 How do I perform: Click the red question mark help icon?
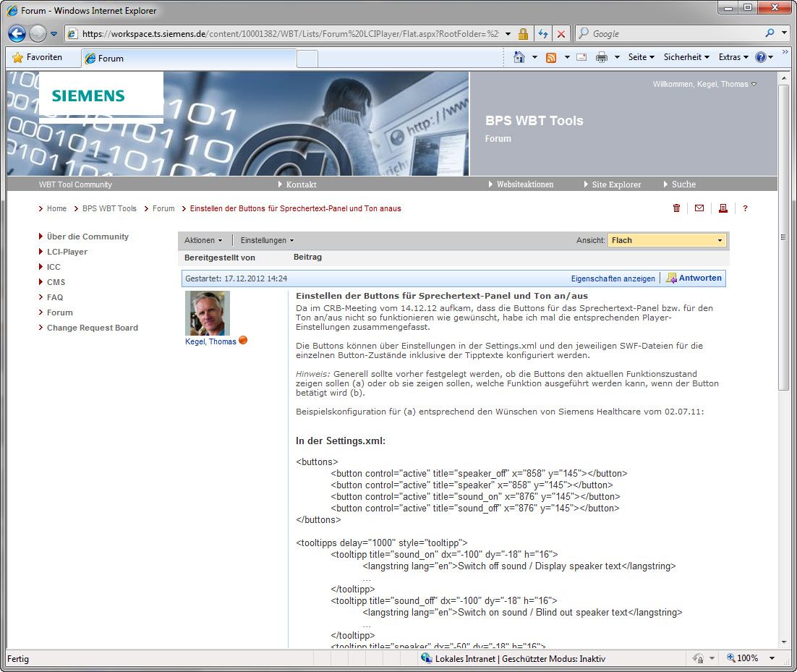coord(745,208)
